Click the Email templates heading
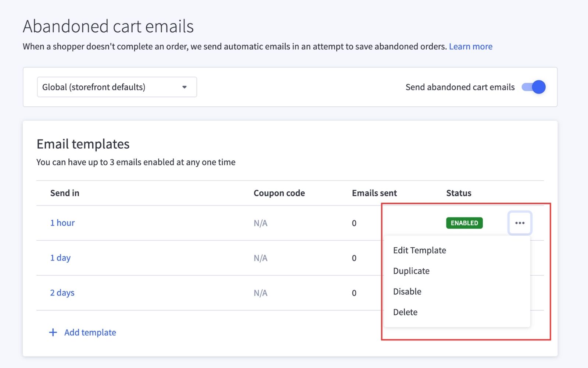Viewport: 588px width, 368px height. 83,144
